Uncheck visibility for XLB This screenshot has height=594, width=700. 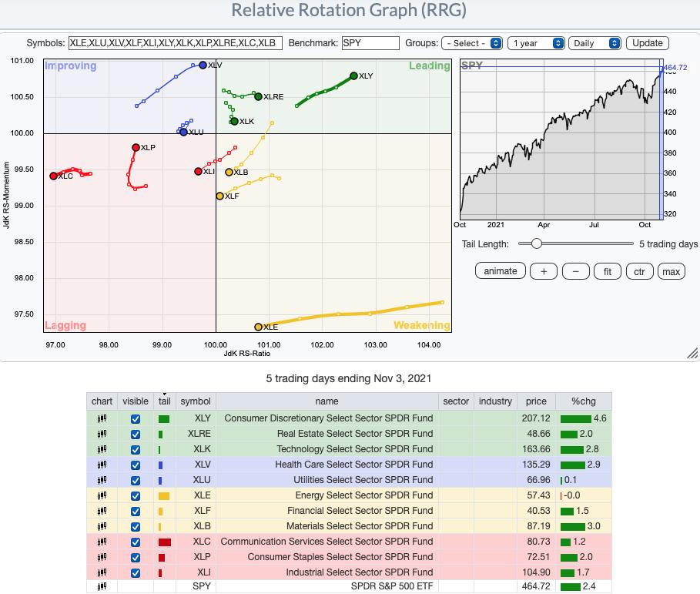point(136,526)
